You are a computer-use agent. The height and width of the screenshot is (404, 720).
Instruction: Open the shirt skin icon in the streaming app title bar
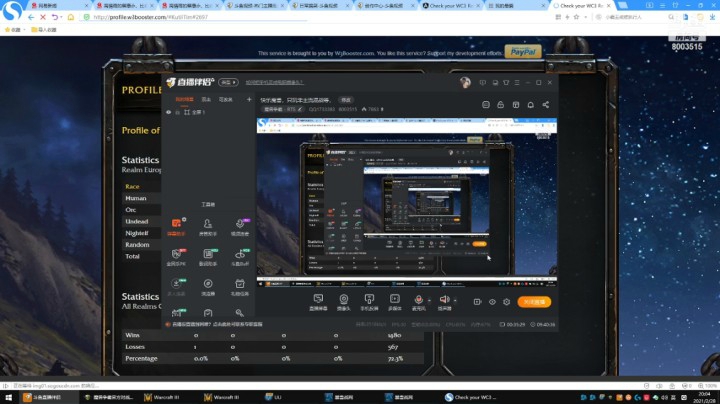[x=506, y=83]
